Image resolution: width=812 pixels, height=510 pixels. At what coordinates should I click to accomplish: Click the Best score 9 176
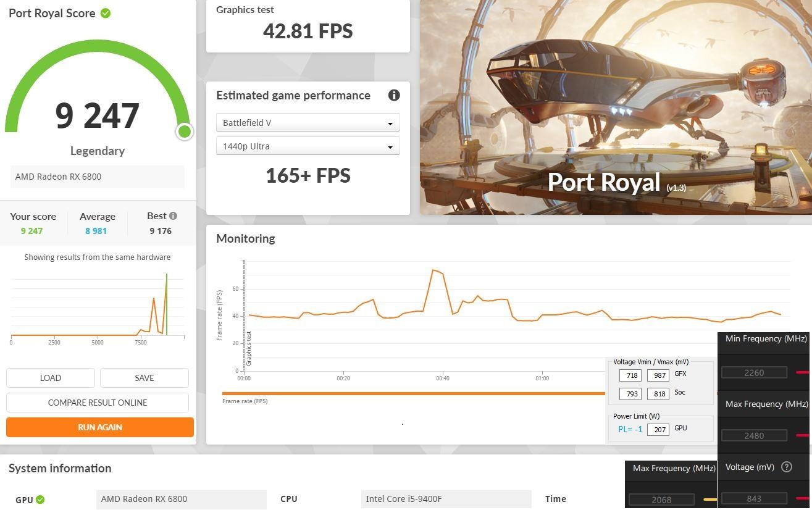pyautogui.click(x=161, y=231)
